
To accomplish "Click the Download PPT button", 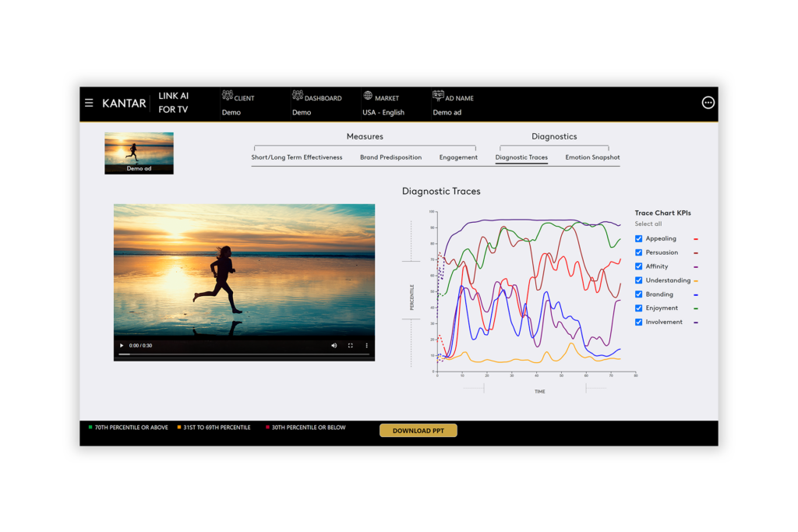I will [418, 431].
